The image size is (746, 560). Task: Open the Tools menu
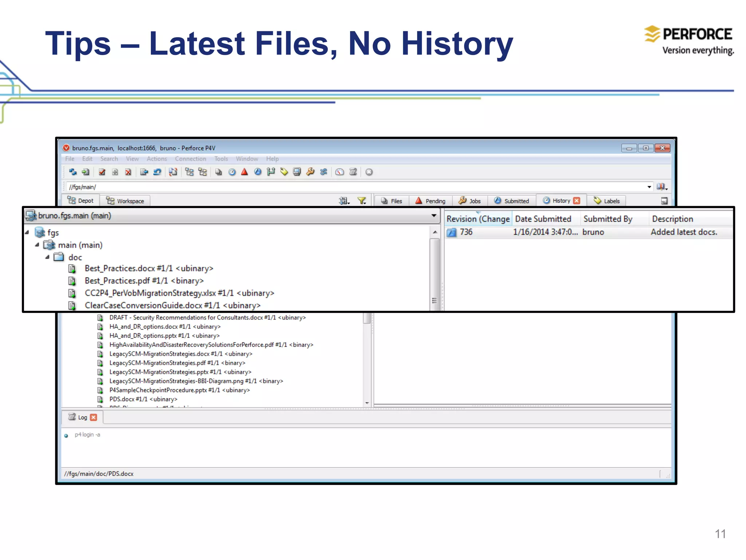coord(221,159)
